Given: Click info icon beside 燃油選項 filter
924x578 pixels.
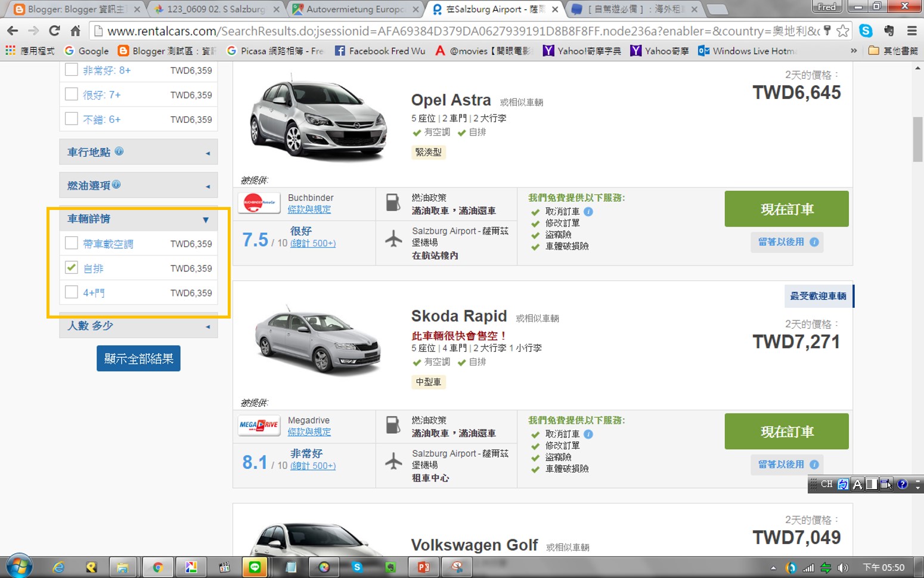Looking at the screenshot, I should coord(116,185).
